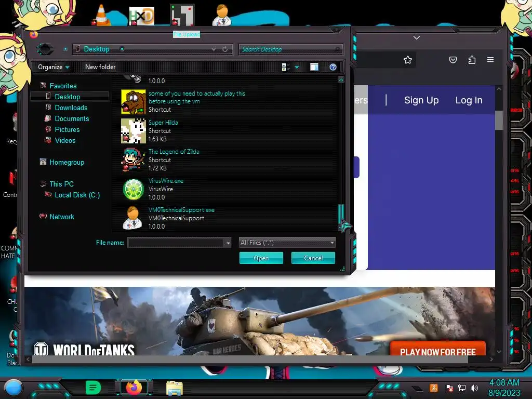The height and width of the screenshot is (399, 532).
Task: Click the File name input box
Action: tap(176, 243)
